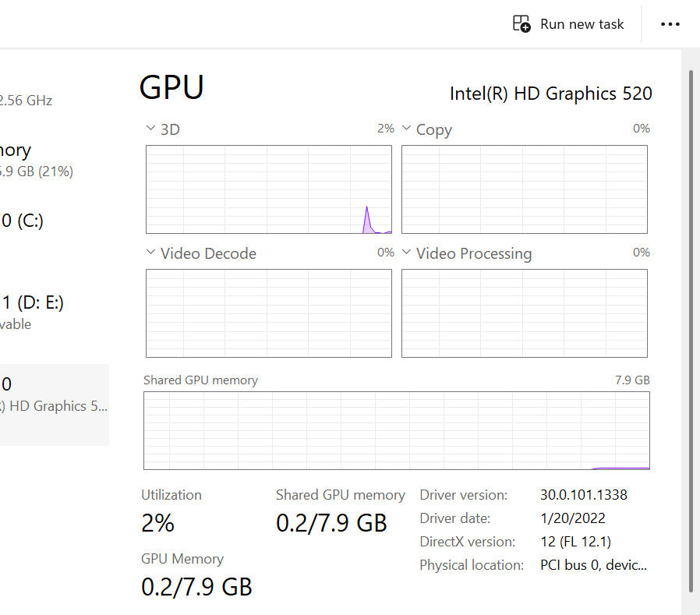Click the Video Processing graph area
The height and width of the screenshot is (615, 700).
524,313
